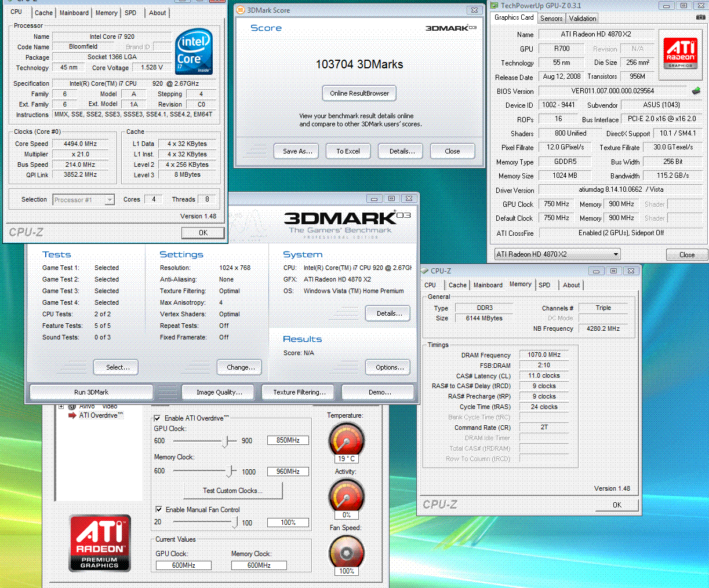Click the Driver Version field in GPU-Z
Screen dimensions: 709x588
621,189
